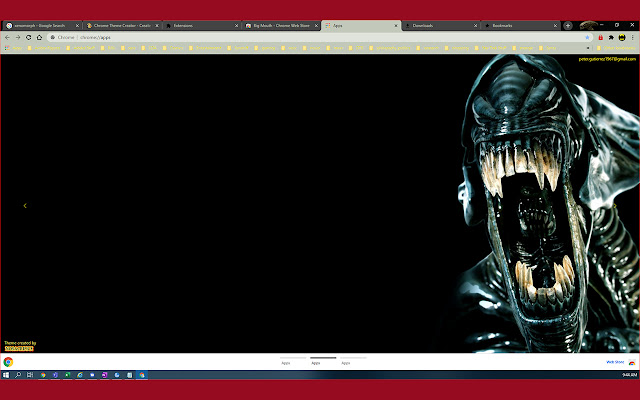This screenshot has width=640, height=400.
Task: Open the Entertainment bookmark folder
Action: coord(205,48)
